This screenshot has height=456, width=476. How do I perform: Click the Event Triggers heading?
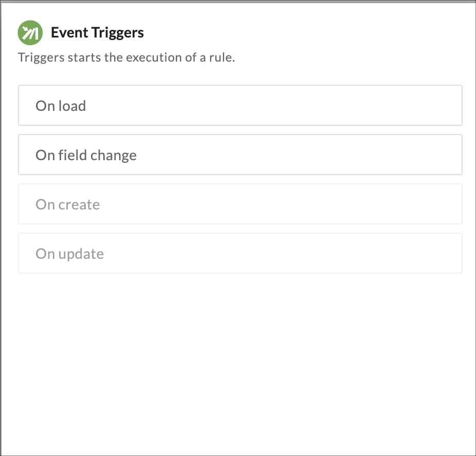click(97, 33)
